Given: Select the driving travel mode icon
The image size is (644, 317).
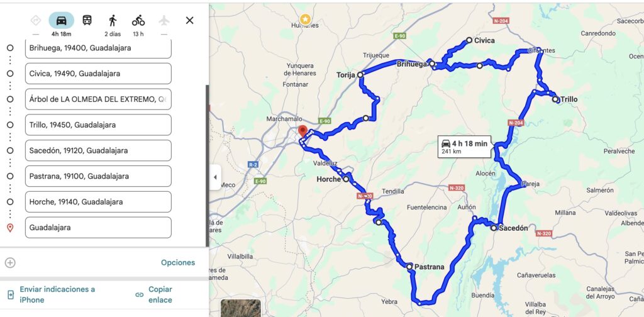Looking at the screenshot, I should point(61,20).
